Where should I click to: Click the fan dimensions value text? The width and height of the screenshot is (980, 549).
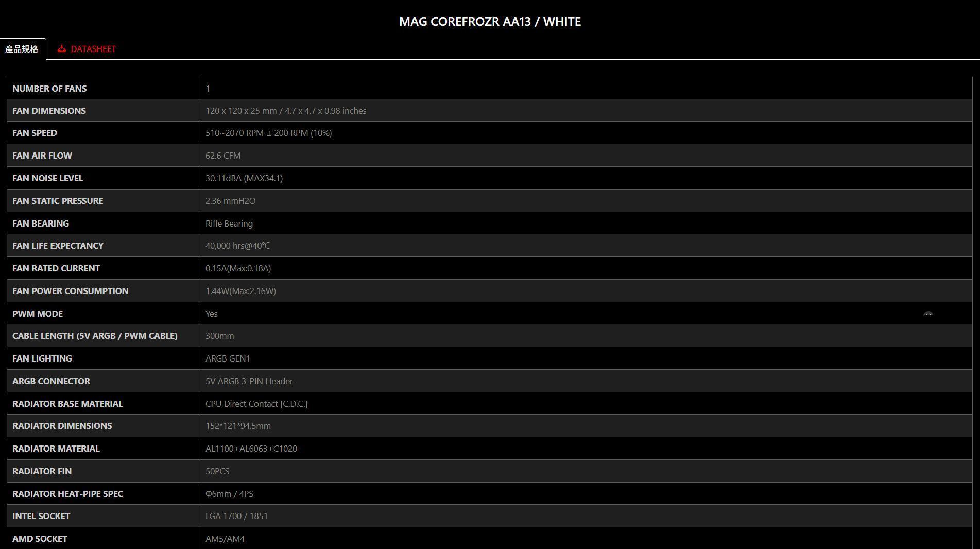[286, 111]
